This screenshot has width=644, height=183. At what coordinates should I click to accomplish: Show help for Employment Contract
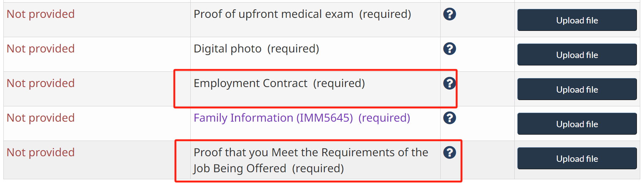pyautogui.click(x=449, y=83)
